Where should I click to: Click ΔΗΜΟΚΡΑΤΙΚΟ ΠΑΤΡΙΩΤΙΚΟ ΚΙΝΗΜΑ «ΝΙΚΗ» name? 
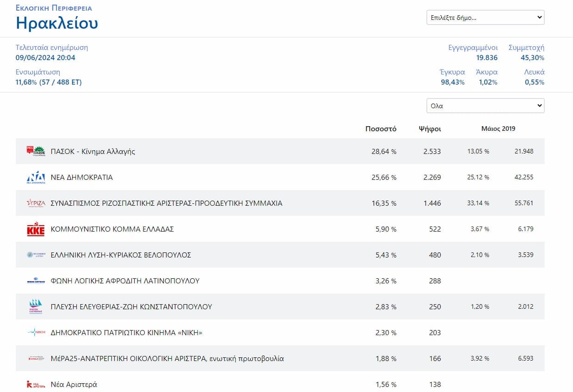126,332
